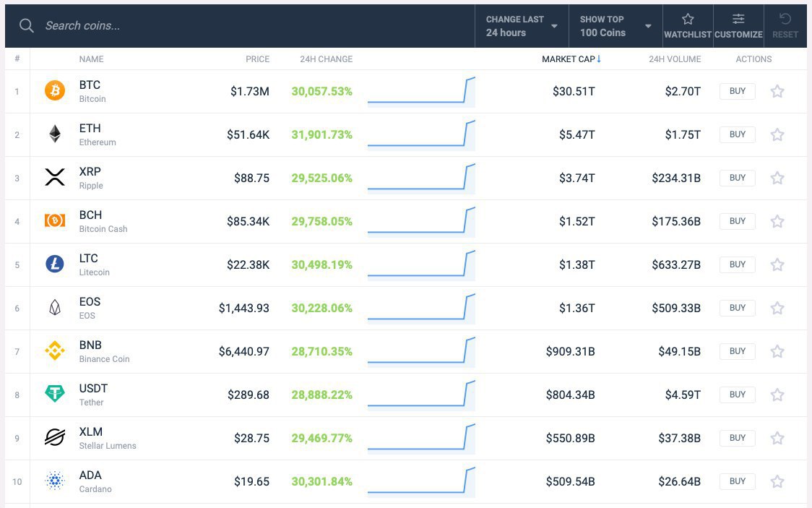This screenshot has width=812, height=508.
Task: Click the $30.51T market cap value
Action: point(574,92)
